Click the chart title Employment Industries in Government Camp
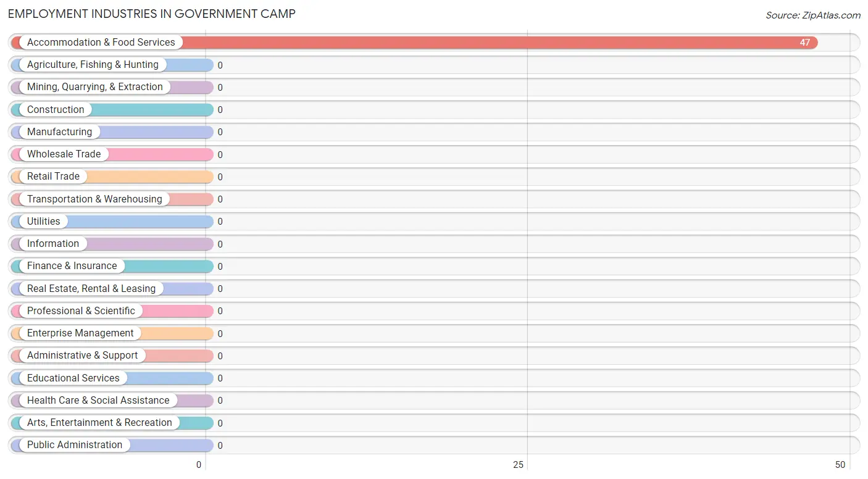868x479 pixels. (152, 14)
